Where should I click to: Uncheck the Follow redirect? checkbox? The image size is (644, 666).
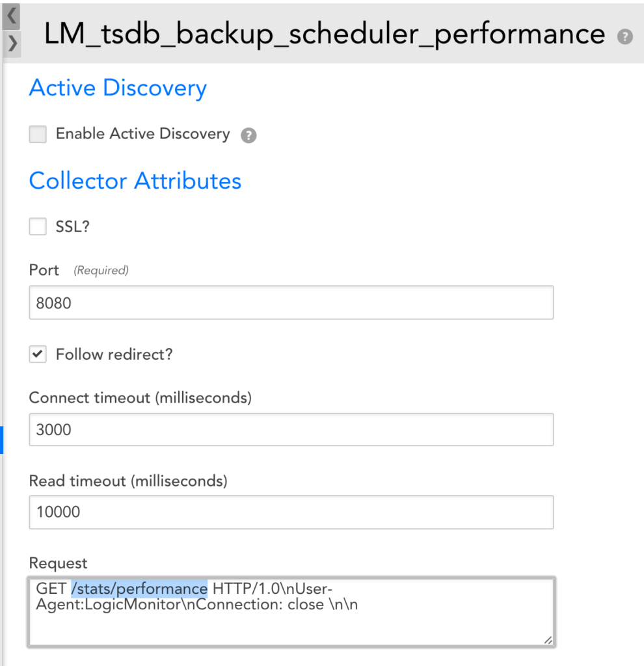38,354
